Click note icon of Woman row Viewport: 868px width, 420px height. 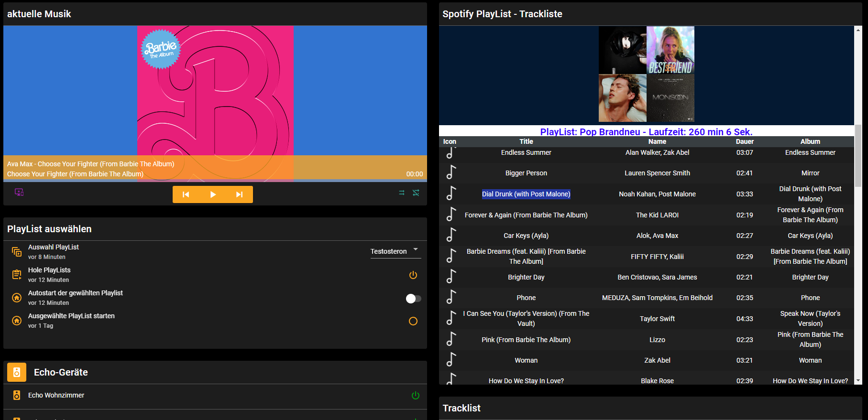tap(451, 359)
